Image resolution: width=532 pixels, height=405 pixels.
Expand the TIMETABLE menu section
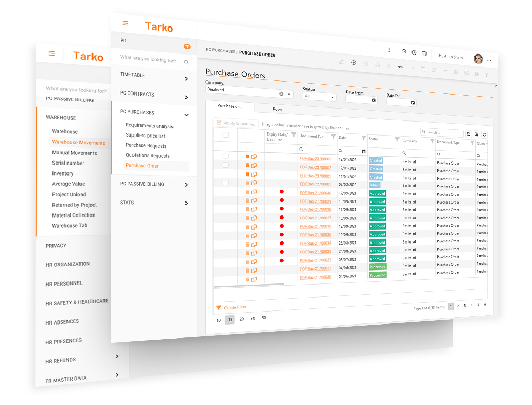pyautogui.click(x=187, y=79)
